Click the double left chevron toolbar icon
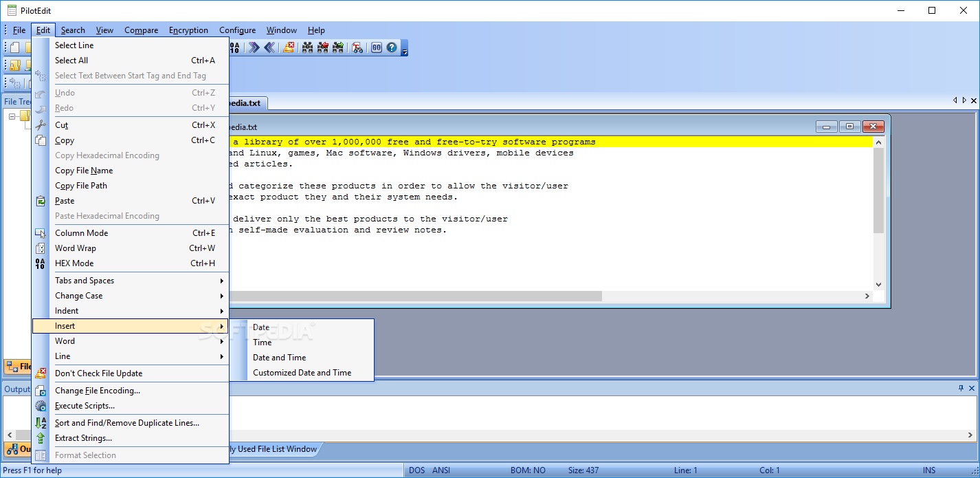The height and width of the screenshot is (478, 980). pos(269,47)
